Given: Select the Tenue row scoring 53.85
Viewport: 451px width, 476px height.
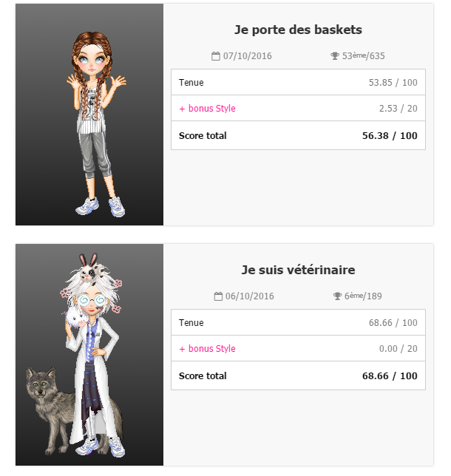Looking at the screenshot, I should coord(298,82).
